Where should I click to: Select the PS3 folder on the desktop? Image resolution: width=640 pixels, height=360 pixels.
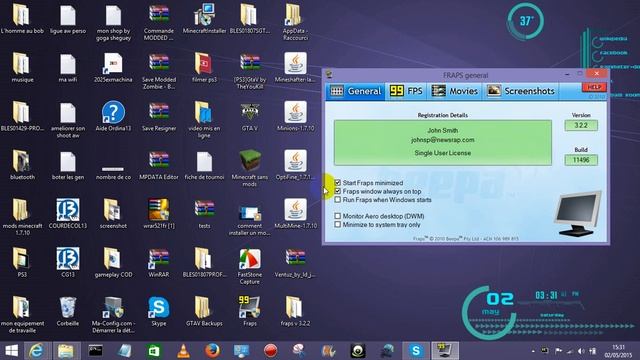[x=22, y=262]
